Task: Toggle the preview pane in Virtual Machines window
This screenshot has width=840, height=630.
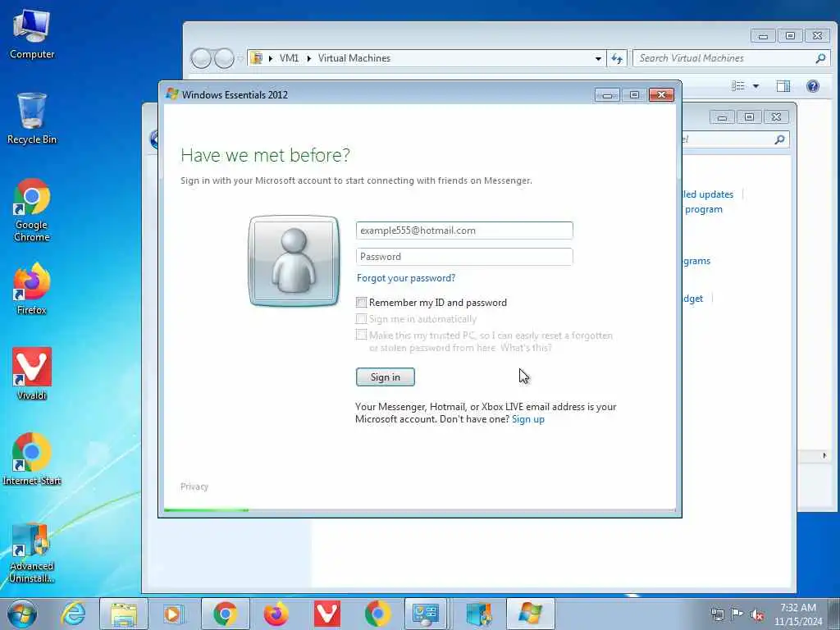Action: [x=783, y=86]
